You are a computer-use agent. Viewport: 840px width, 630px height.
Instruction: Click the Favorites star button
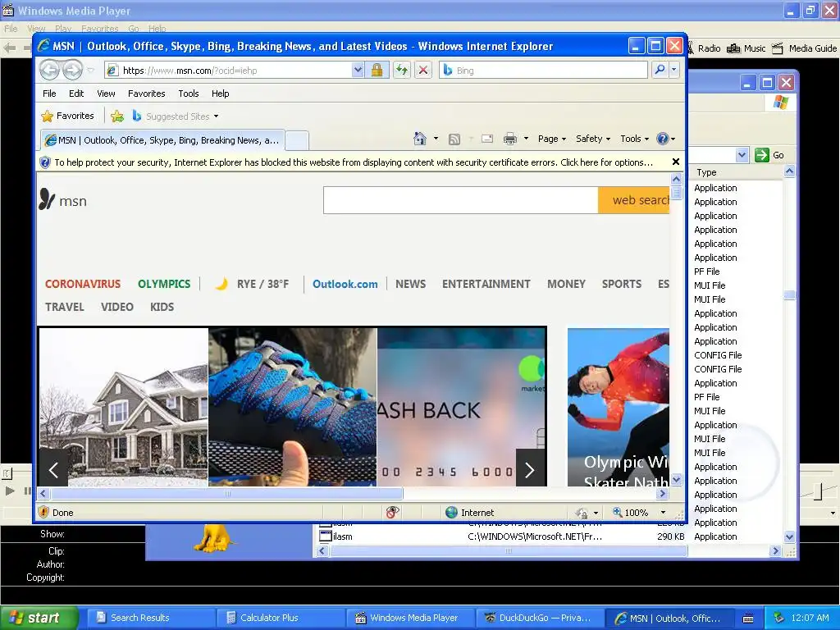[67, 116]
